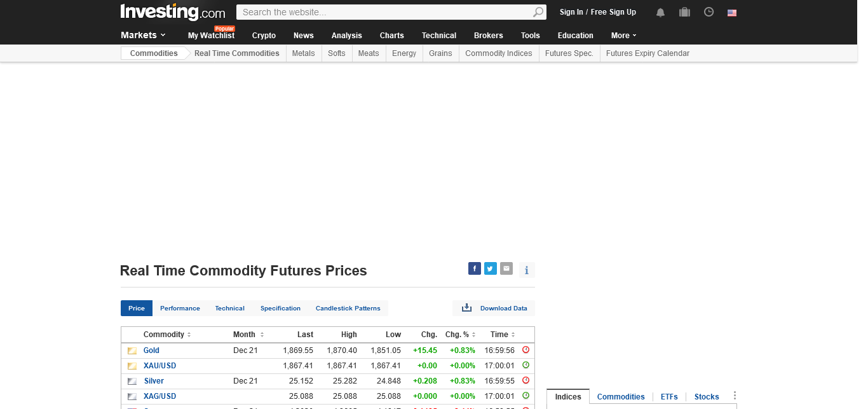Sort table by Chg. % column
868x409 pixels.
[460, 335]
